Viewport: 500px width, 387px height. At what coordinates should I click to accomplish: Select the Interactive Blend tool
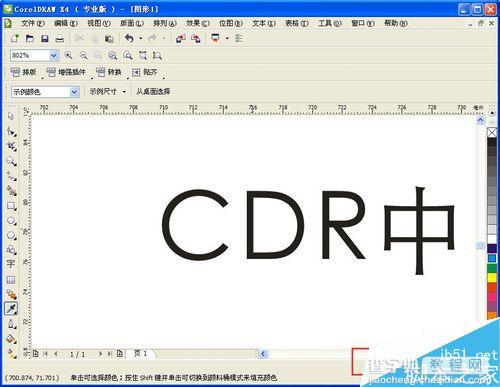pyautogui.click(x=11, y=294)
